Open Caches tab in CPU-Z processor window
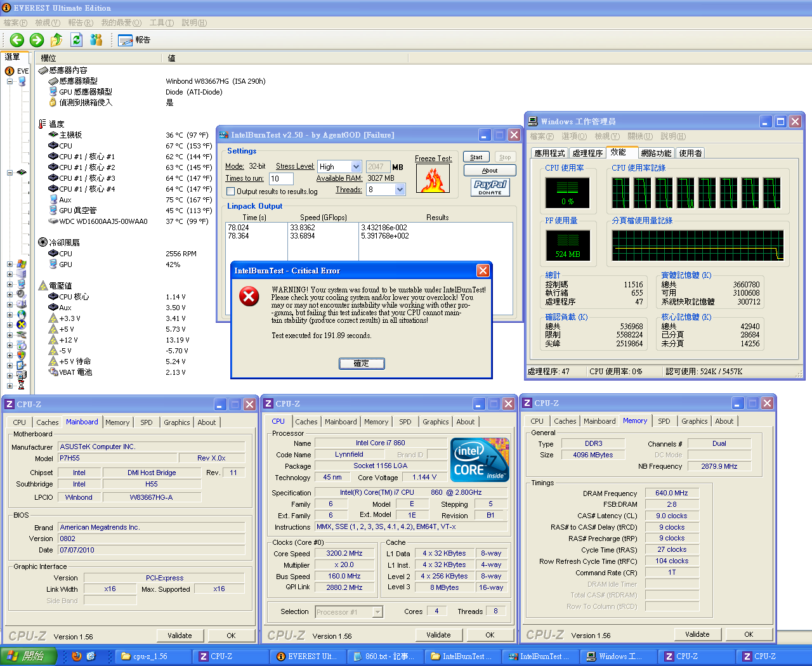 [x=306, y=422]
